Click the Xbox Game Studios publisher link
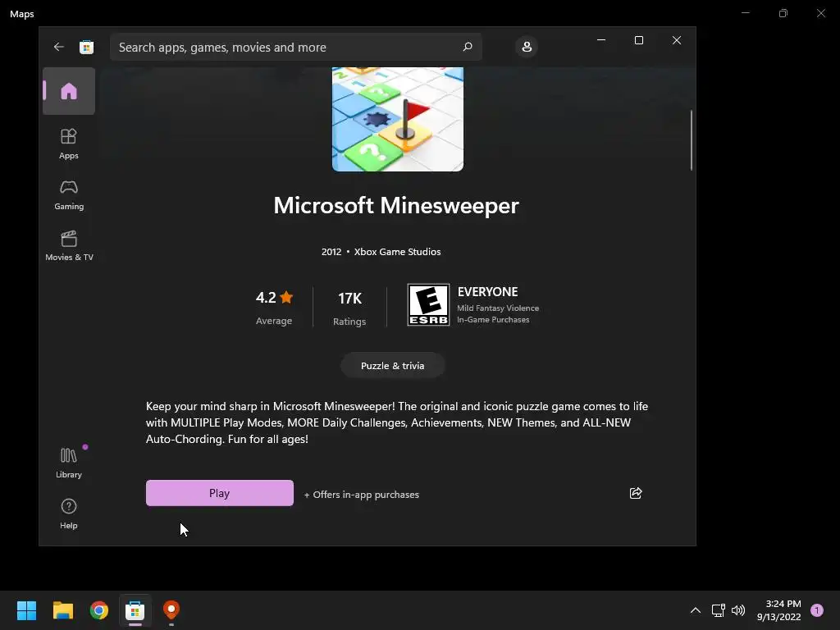 [398, 252]
